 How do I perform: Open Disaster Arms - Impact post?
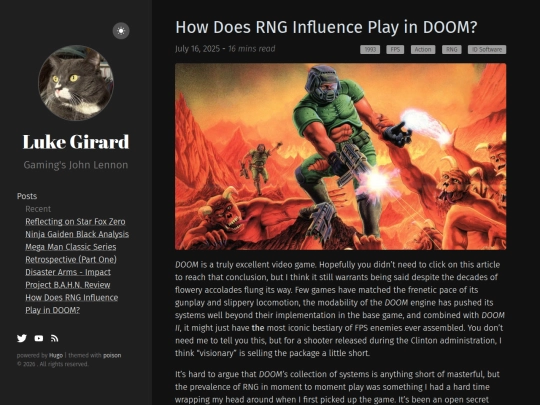pyautogui.click(x=68, y=272)
